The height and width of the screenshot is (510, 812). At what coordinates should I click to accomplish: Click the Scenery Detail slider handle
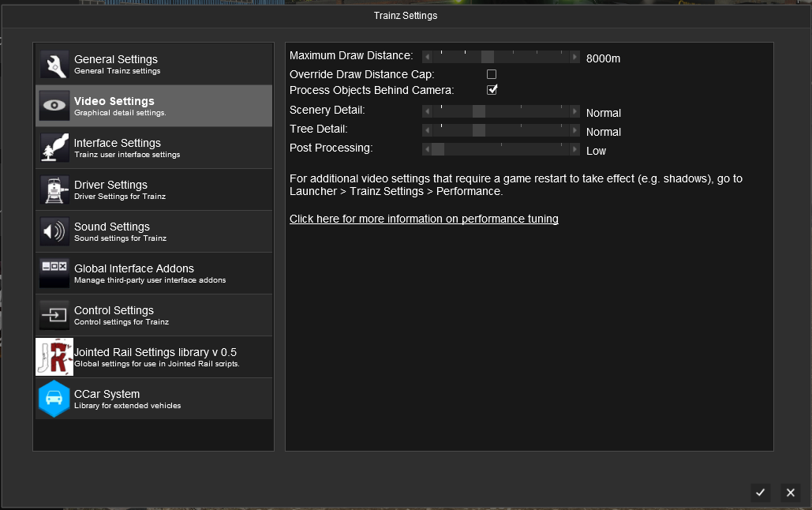tap(479, 111)
